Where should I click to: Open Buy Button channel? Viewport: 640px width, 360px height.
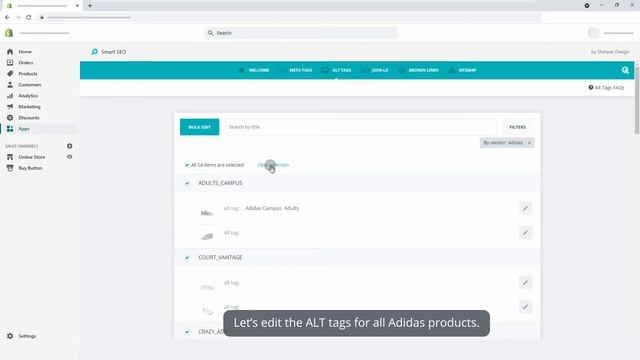30,168
